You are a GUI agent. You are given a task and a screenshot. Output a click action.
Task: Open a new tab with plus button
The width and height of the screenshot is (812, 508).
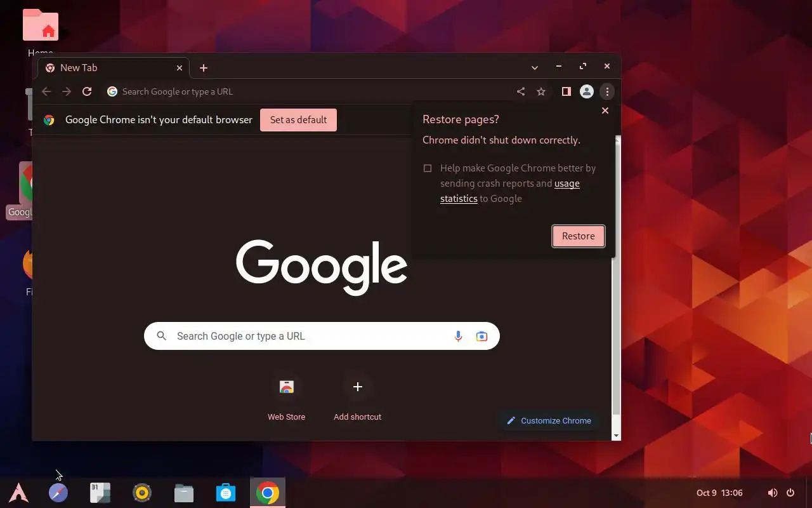(204, 68)
